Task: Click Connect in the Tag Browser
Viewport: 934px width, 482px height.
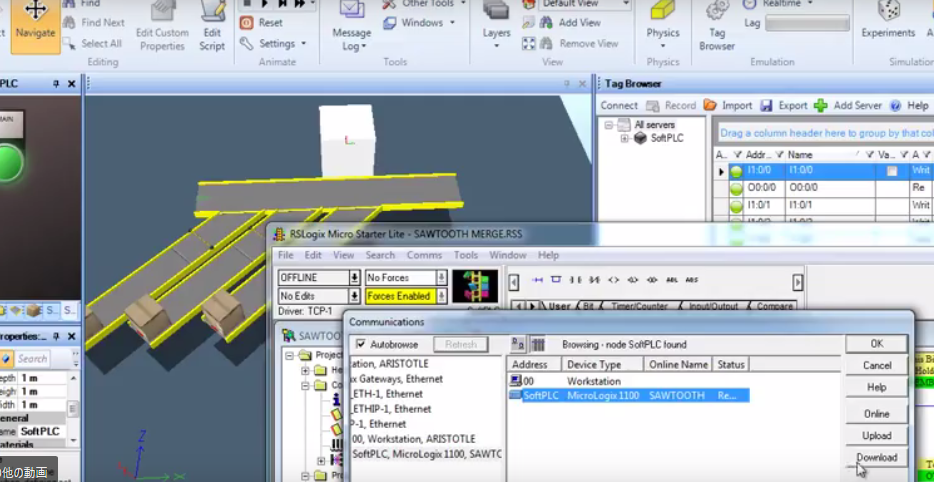Action: coord(619,105)
